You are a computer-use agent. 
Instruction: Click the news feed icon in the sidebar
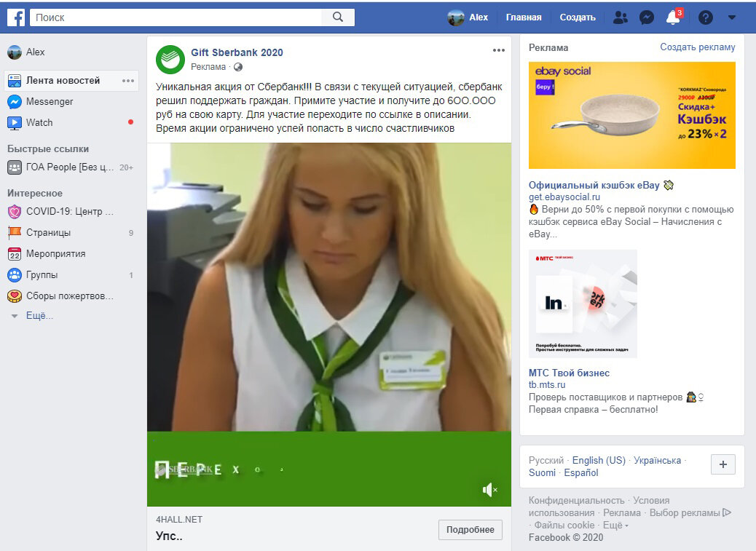click(15, 81)
